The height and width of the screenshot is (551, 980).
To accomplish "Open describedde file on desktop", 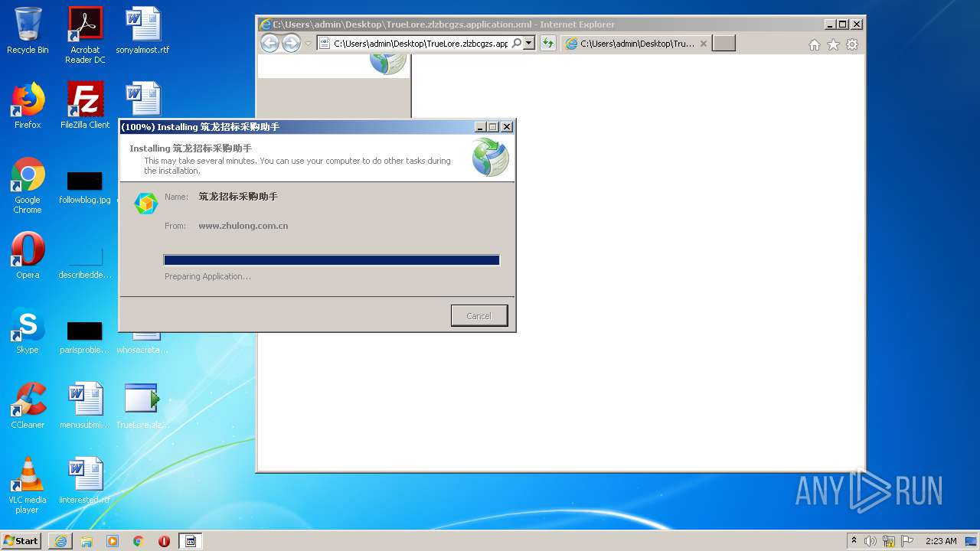I will pos(85,262).
